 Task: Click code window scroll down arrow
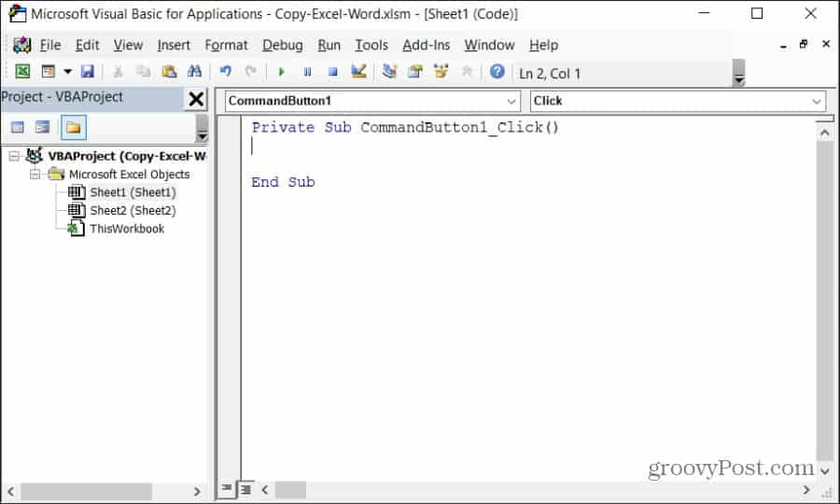click(824, 471)
